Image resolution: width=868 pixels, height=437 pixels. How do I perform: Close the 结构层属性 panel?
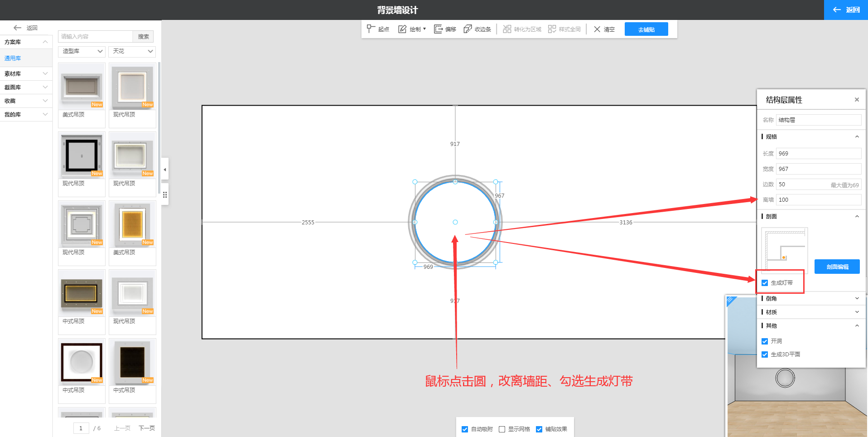(x=857, y=100)
